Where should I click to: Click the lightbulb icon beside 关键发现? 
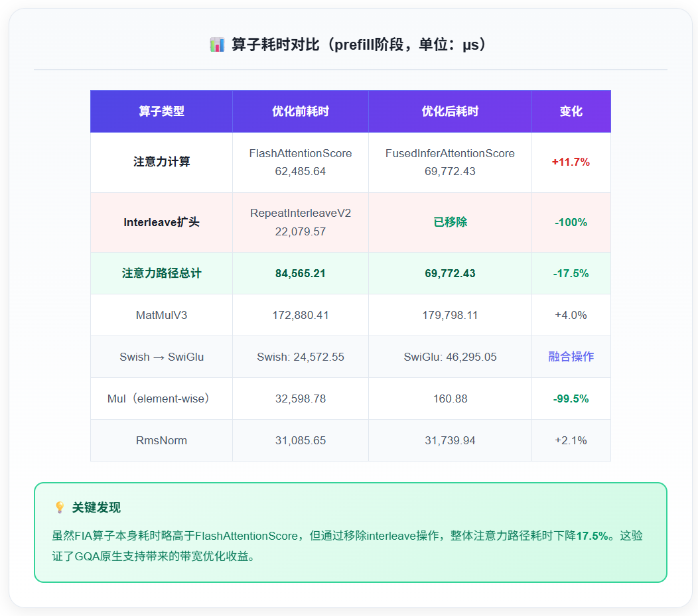tap(60, 507)
